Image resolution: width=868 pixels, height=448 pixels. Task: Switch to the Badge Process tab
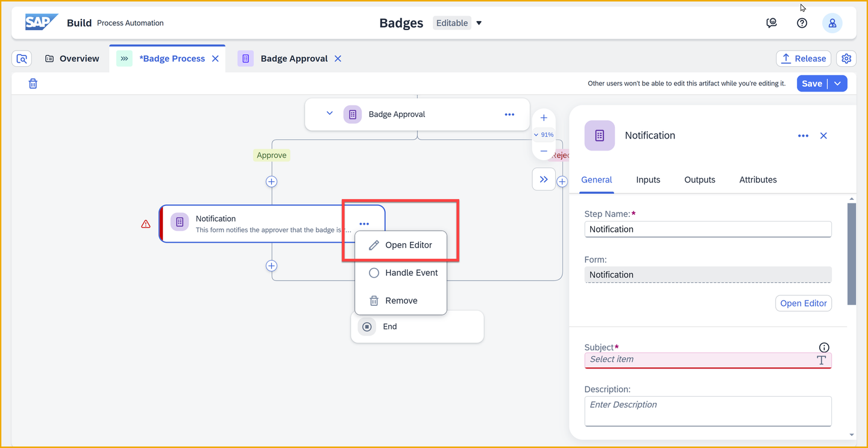[168, 58]
